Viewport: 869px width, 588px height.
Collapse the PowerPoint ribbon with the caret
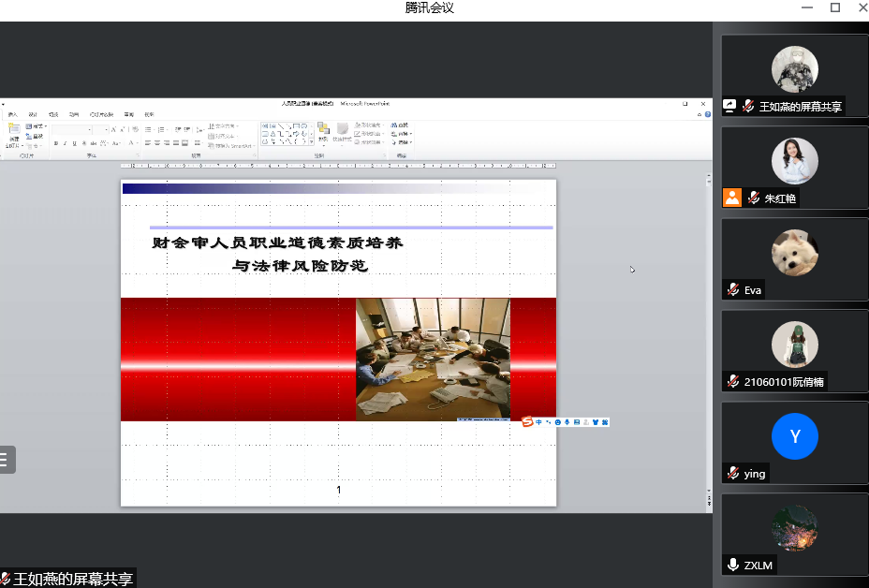click(700, 114)
